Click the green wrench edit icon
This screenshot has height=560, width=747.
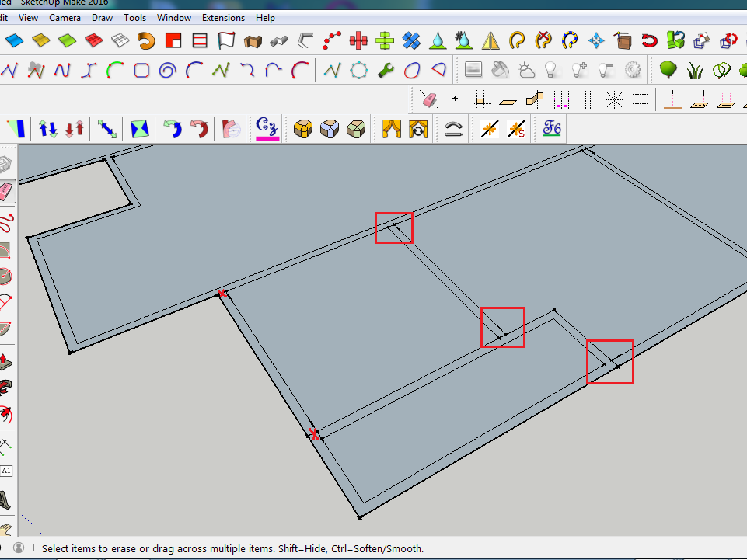386,71
